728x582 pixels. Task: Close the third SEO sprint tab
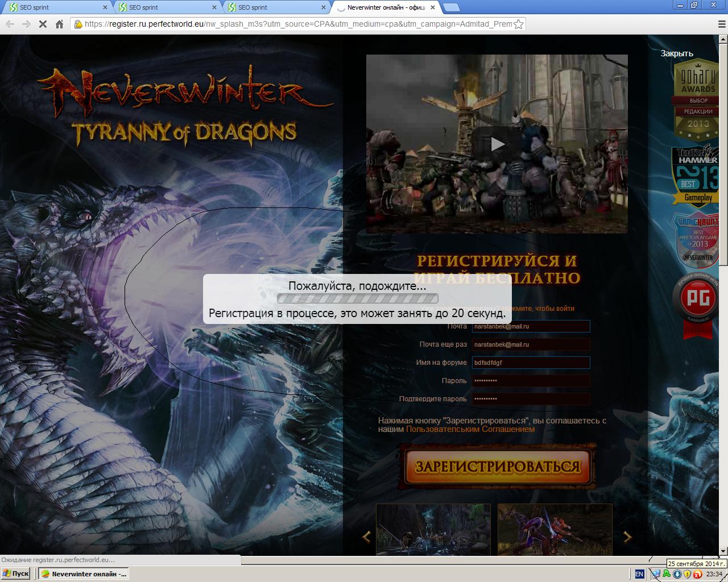click(324, 7)
